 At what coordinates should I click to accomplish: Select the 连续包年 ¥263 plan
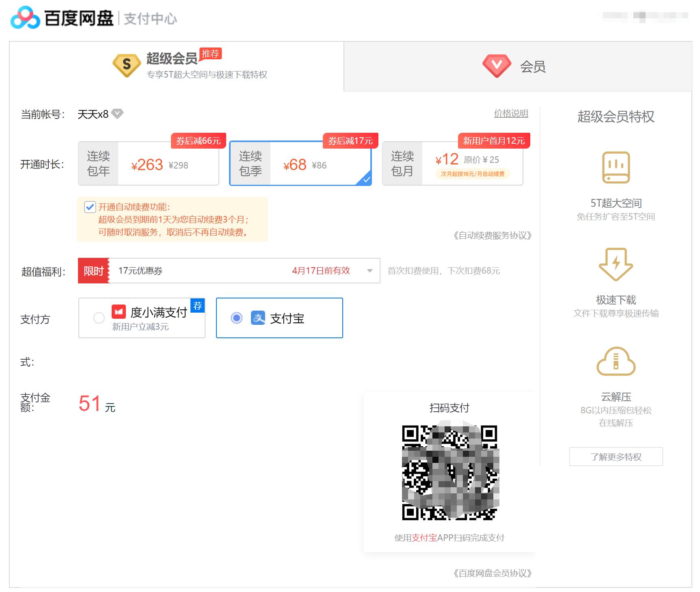(x=149, y=164)
